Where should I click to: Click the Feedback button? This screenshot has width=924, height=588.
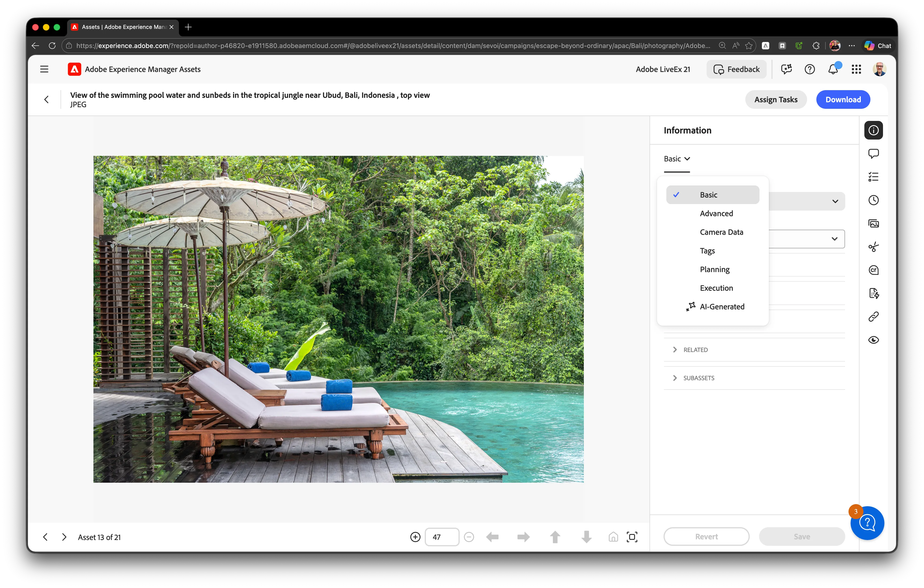tap(736, 69)
